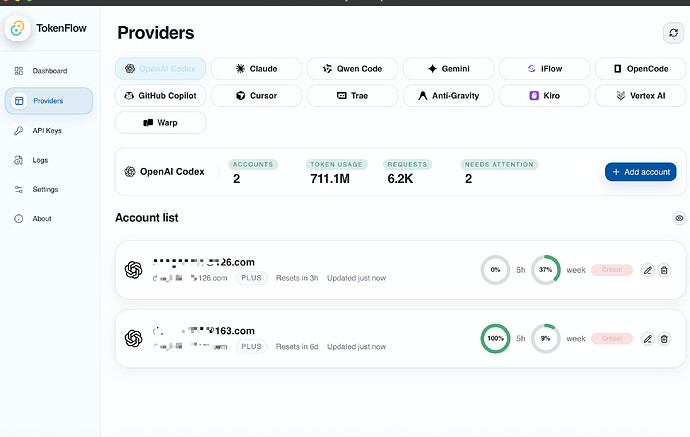Screen dimensions: 690x437
Task: Switch to the Warp provider
Action: point(161,122)
